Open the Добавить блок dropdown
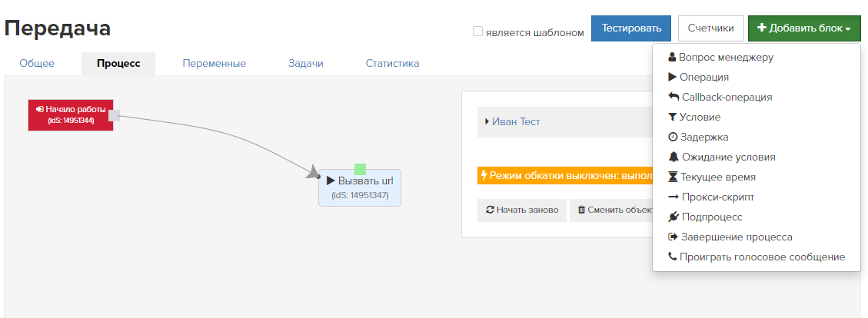The width and height of the screenshot is (868, 318). (x=803, y=28)
